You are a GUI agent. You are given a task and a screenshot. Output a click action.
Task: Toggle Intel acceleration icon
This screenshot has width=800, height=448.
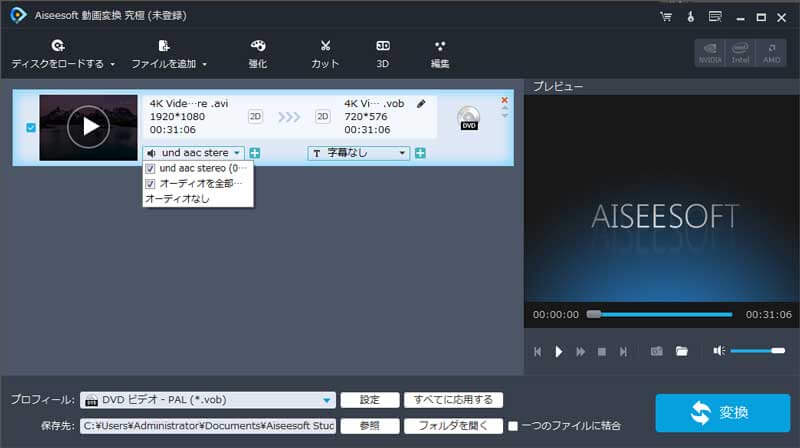740,53
